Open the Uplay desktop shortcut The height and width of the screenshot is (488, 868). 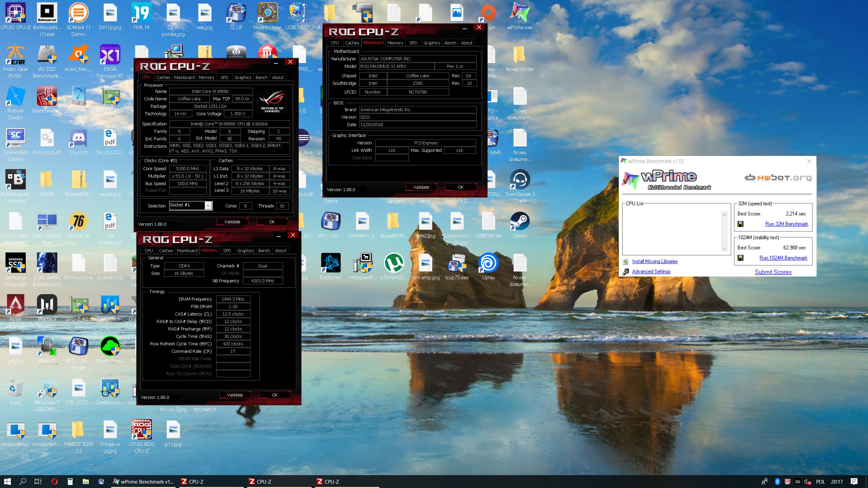(488, 266)
